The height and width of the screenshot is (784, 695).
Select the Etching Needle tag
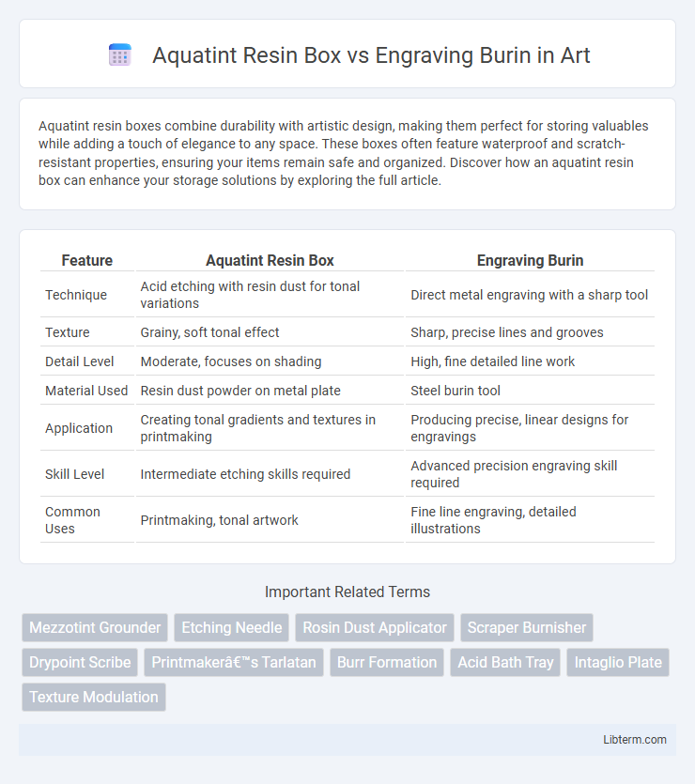coord(231,627)
